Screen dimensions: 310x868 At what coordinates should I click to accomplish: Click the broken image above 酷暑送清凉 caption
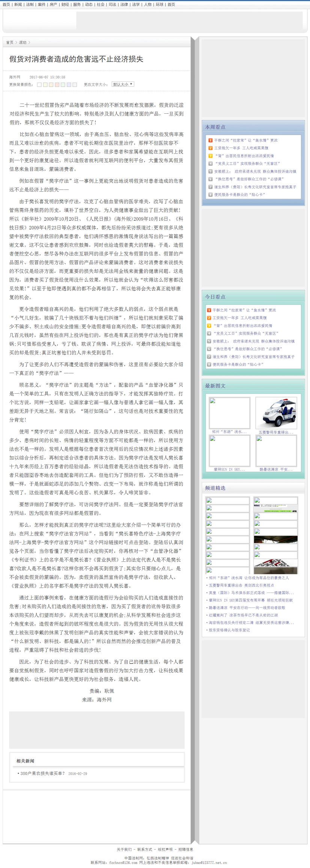point(276,451)
